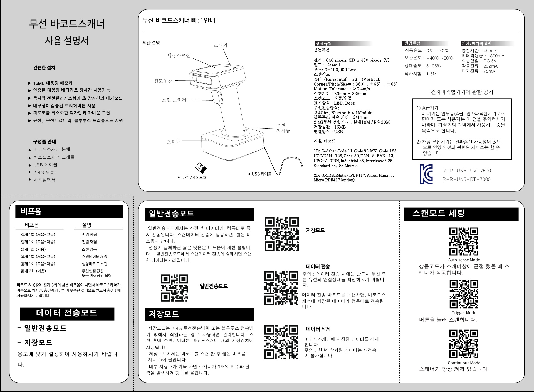Click the "데이터 전송" heading

pos(318,267)
